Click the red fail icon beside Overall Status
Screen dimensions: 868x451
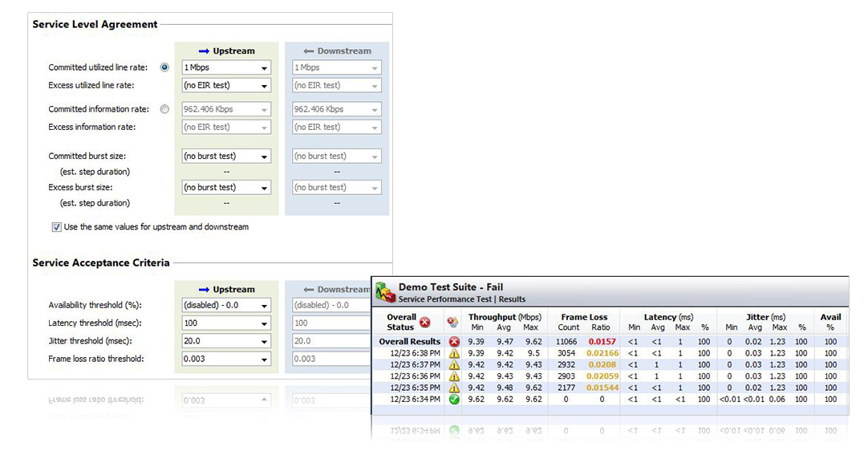(425, 323)
